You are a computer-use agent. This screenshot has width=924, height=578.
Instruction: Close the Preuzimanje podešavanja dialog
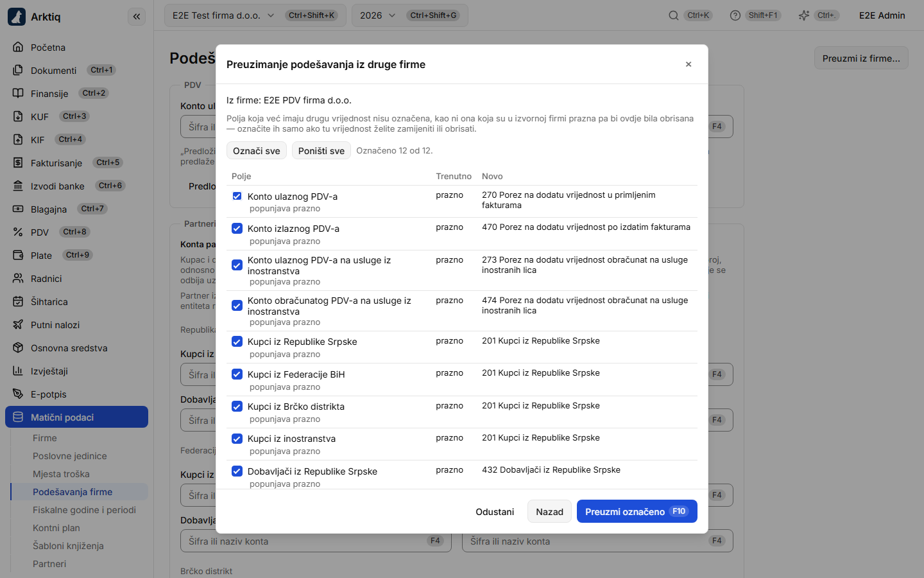(x=689, y=64)
